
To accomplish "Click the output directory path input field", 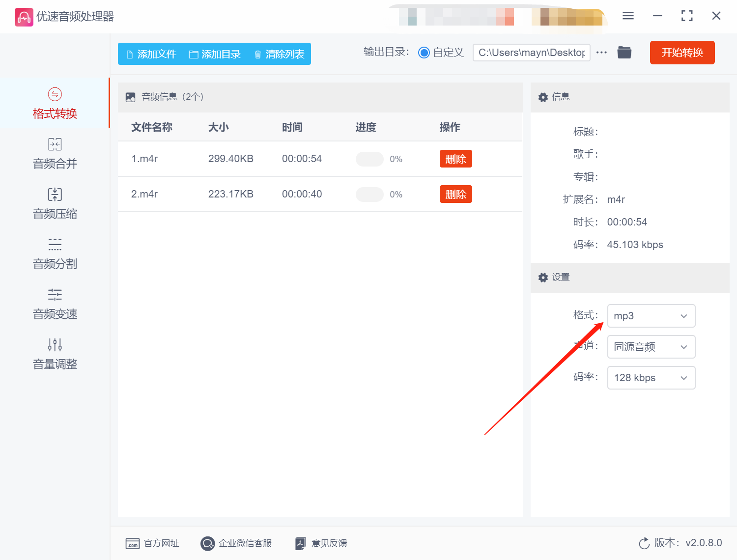I will 531,53.
